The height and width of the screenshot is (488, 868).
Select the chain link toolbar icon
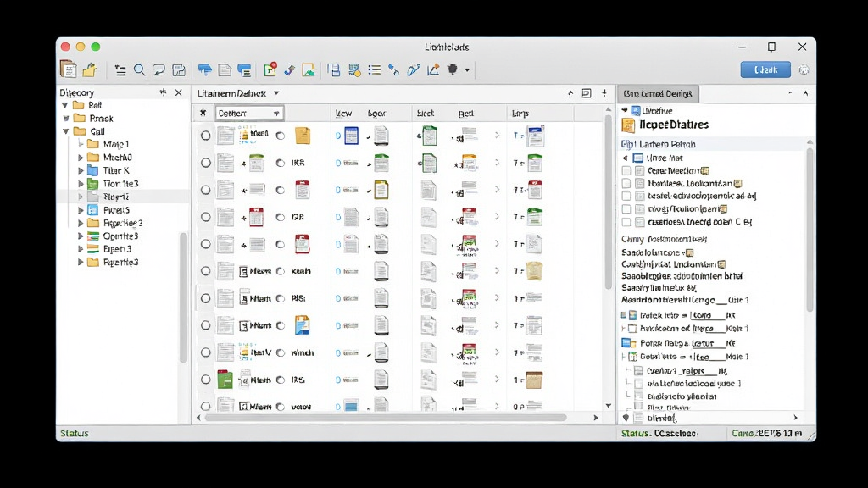414,69
